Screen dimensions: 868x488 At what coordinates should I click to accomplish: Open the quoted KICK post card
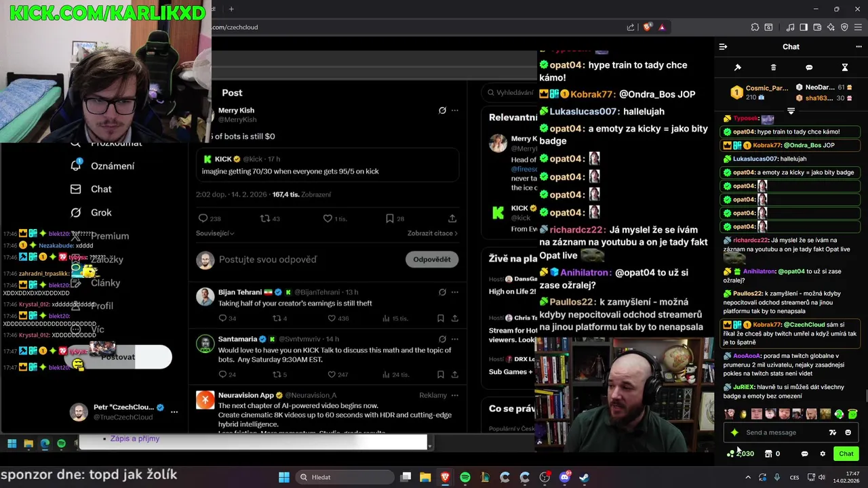click(x=328, y=165)
